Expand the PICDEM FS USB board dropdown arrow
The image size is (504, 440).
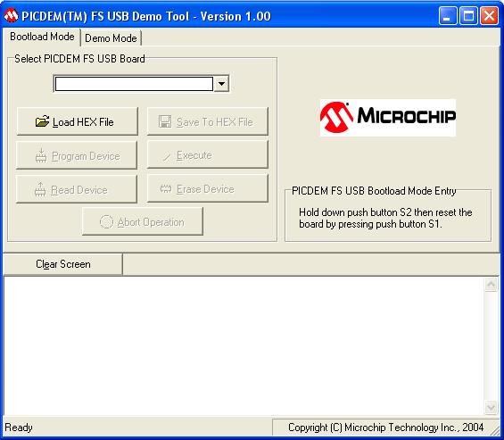point(221,84)
